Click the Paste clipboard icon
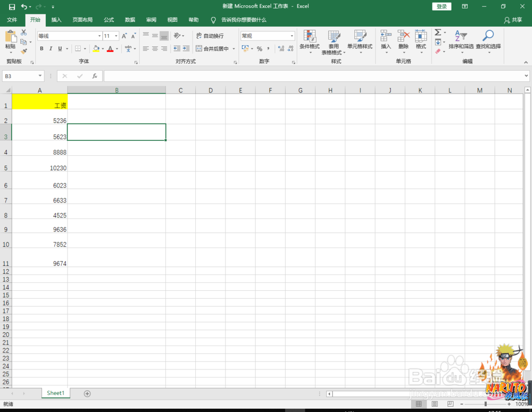This screenshot has height=412, width=532. click(11, 37)
